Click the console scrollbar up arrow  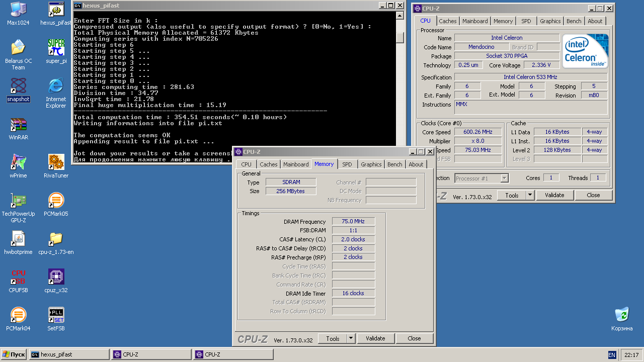pos(400,16)
